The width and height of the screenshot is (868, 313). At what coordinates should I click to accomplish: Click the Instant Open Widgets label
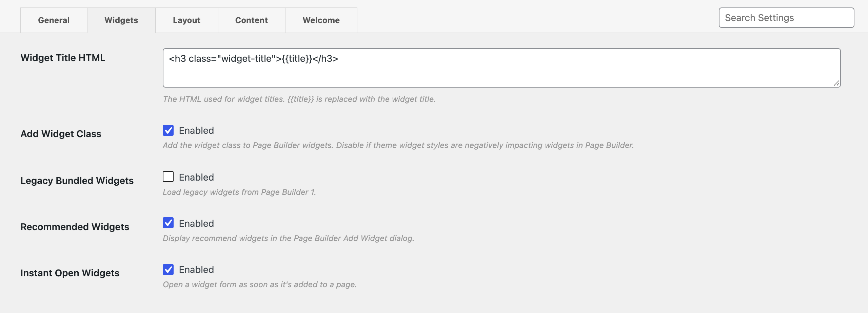click(70, 273)
